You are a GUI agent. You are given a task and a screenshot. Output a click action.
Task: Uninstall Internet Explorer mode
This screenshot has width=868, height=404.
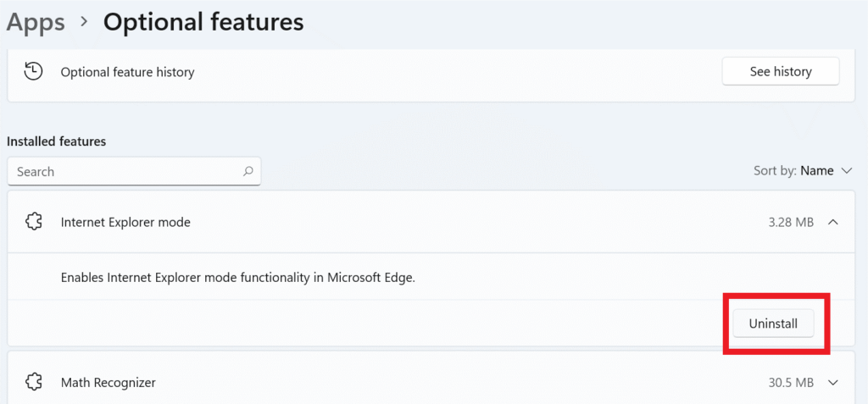[x=773, y=324]
